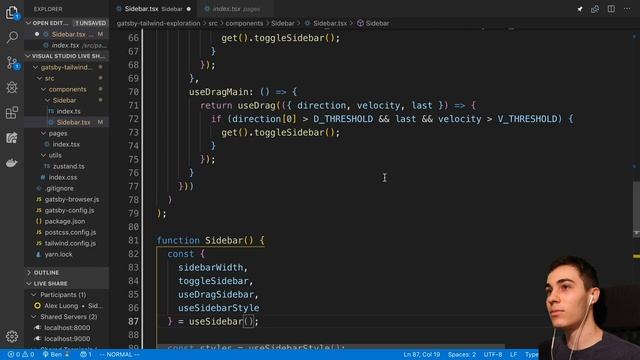Image resolution: width=640 pixels, height=360 pixels.
Task: Collapse the gatsby-tailwind root folder
Action: click(36, 67)
